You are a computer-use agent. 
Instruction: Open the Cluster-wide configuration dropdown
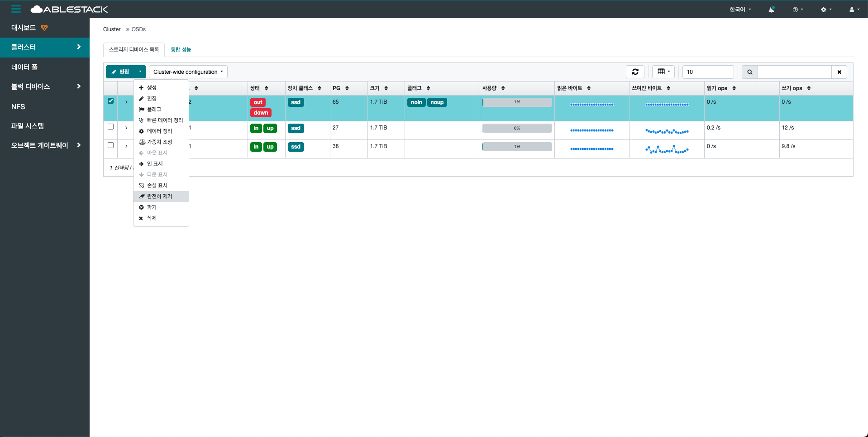coord(188,72)
